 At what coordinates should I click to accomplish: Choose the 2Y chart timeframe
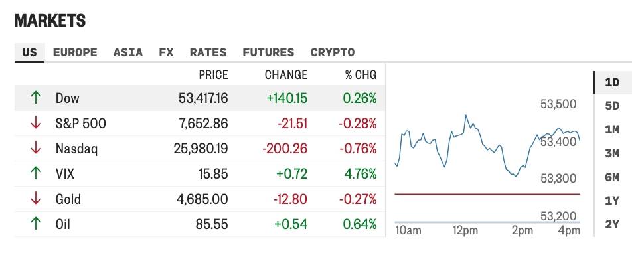coord(612,224)
